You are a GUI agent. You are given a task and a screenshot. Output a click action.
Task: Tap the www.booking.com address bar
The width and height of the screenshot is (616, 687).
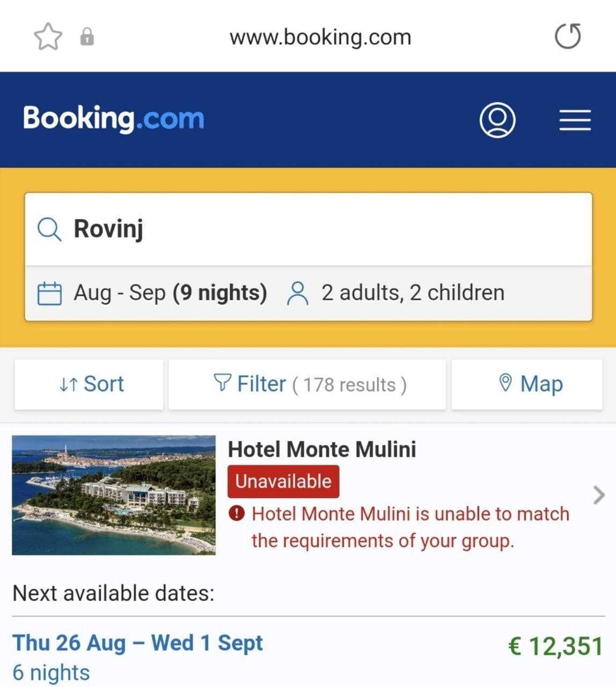(320, 37)
